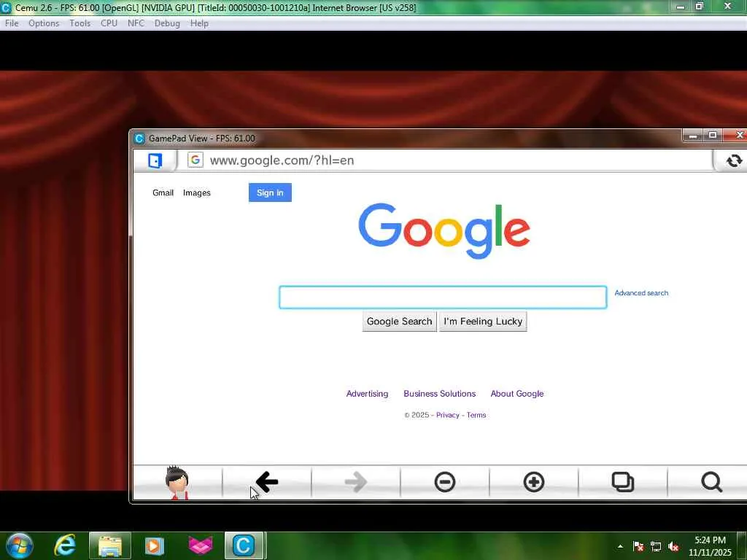Click the I'm Feeling Lucky button
This screenshot has height=560, width=747.
483,322
